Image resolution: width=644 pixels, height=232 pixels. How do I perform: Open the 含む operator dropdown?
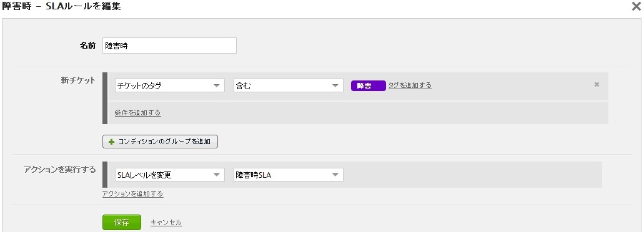(x=289, y=85)
